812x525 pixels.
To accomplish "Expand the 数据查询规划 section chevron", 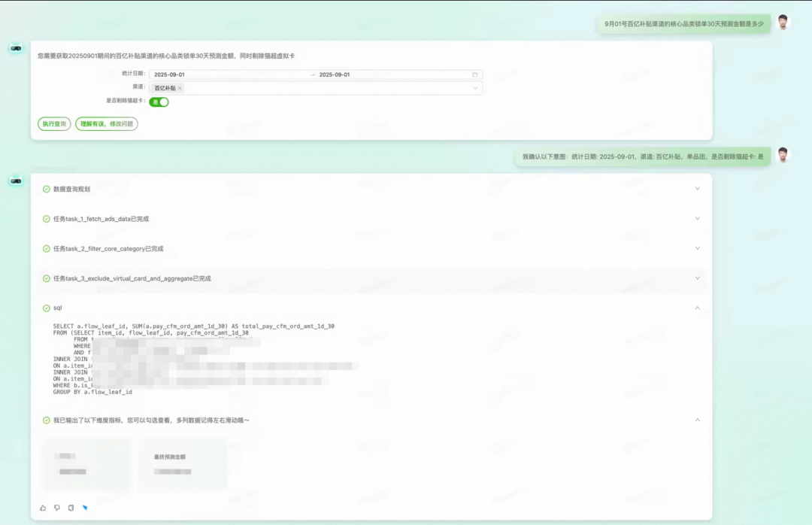I will tap(698, 189).
